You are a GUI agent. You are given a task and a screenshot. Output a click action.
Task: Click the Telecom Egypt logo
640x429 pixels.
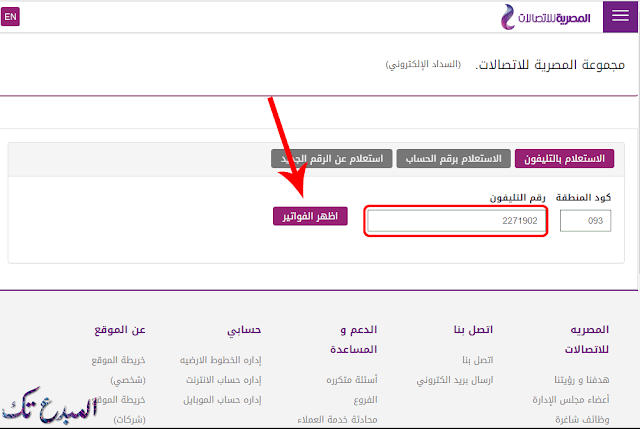(x=547, y=18)
